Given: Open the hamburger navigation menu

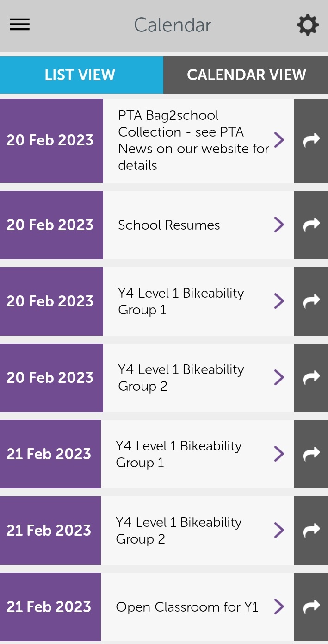Looking at the screenshot, I should pos(19,25).
